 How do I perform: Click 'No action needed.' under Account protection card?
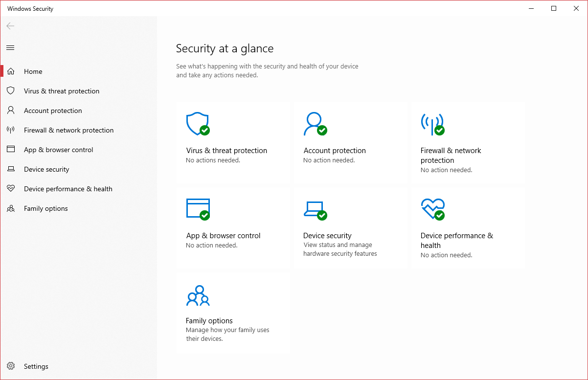coord(329,160)
